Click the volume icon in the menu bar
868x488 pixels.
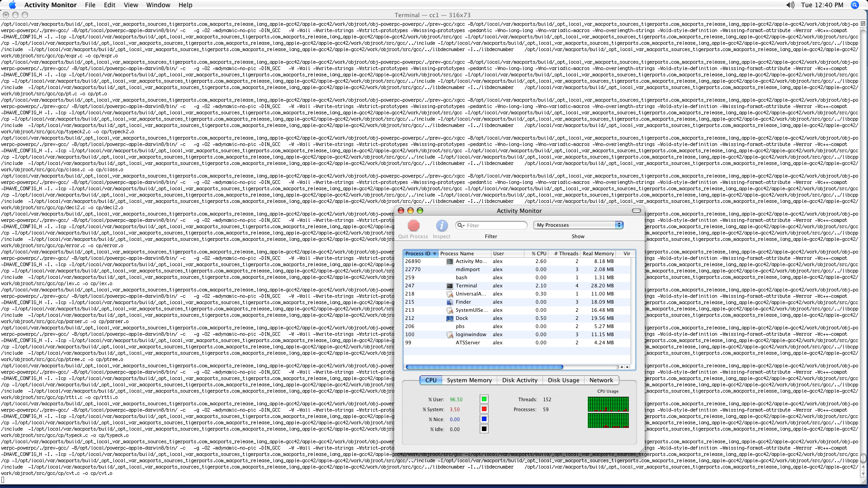[x=790, y=5]
